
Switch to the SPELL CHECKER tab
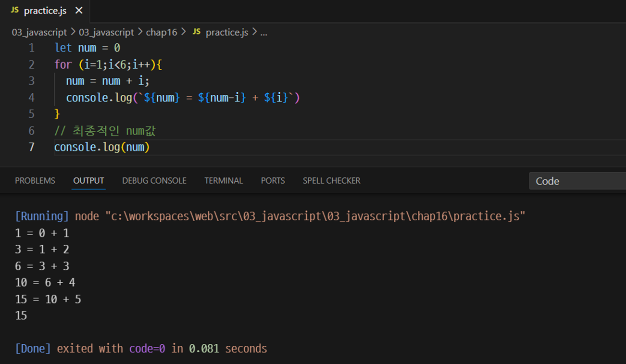point(332,181)
